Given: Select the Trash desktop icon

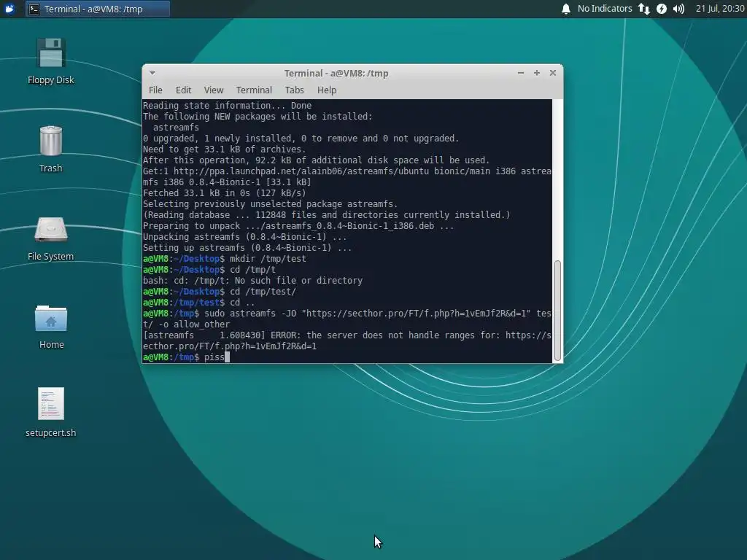Looking at the screenshot, I should tap(50, 149).
